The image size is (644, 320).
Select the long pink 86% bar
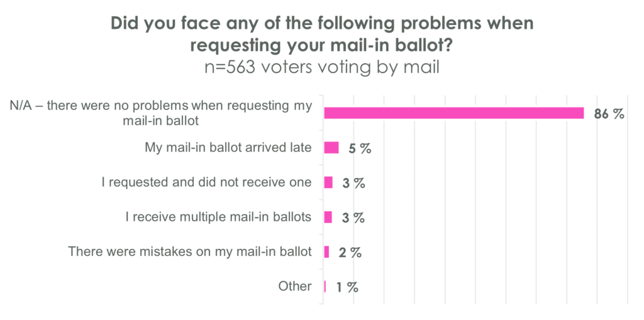click(x=453, y=113)
